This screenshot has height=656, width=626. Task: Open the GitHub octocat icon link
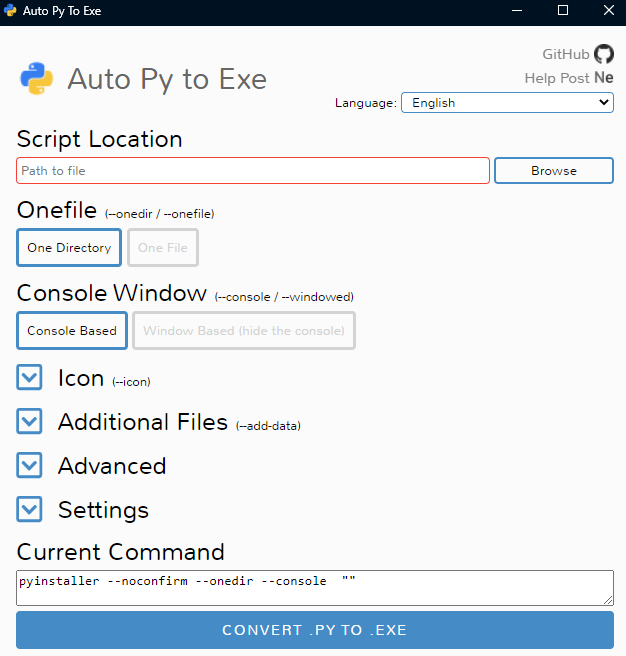(x=604, y=54)
